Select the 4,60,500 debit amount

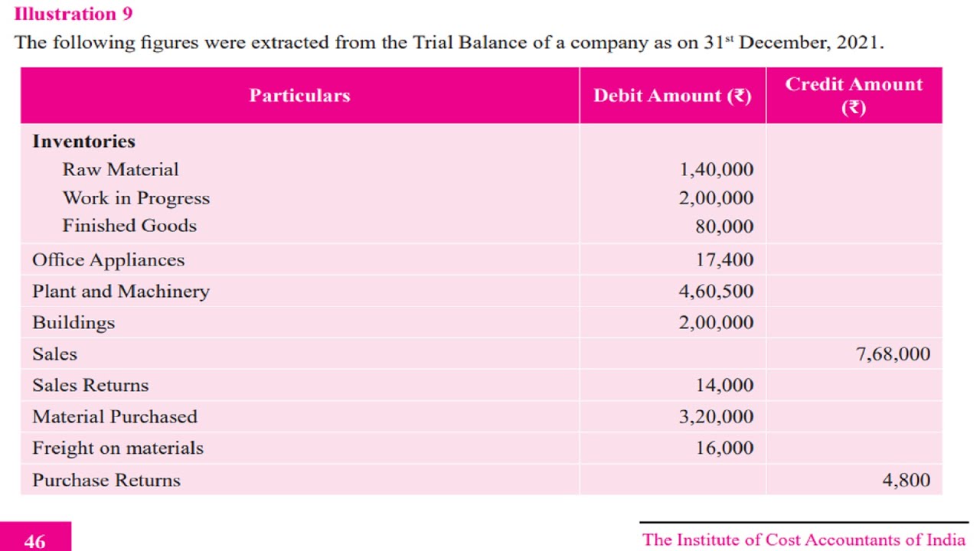point(716,292)
